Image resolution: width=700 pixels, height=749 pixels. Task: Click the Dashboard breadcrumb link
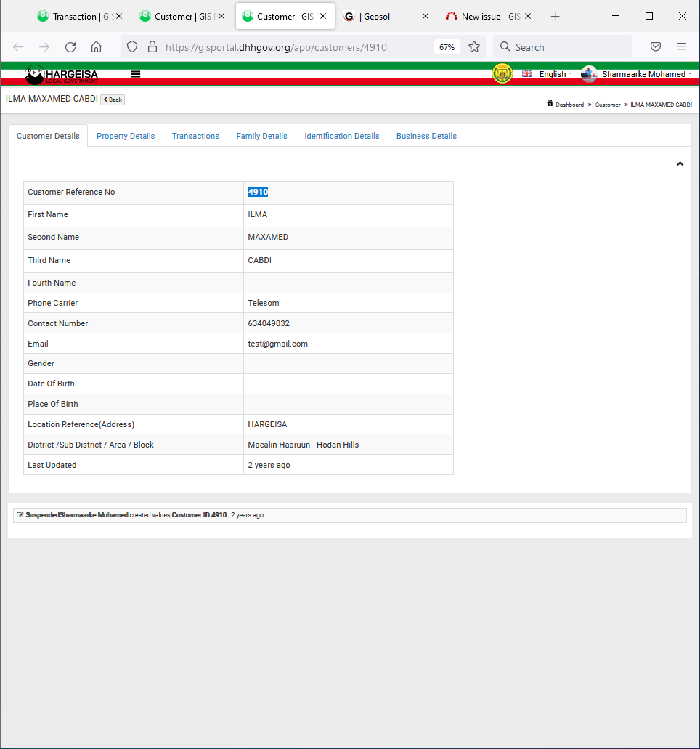[569, 105]
